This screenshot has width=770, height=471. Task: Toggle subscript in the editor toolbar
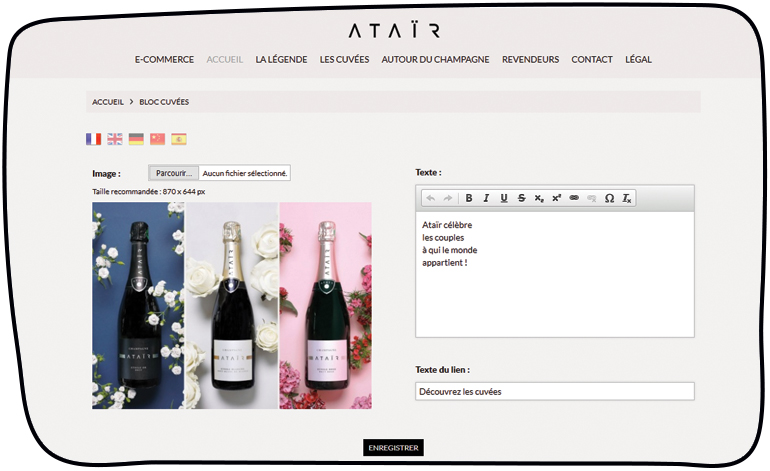pyautogui.click(x=539, y=198)
